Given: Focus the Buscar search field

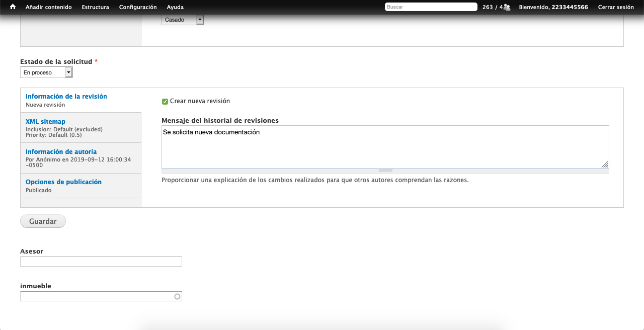Looking at the screenshot, I should tap(431, 7).
